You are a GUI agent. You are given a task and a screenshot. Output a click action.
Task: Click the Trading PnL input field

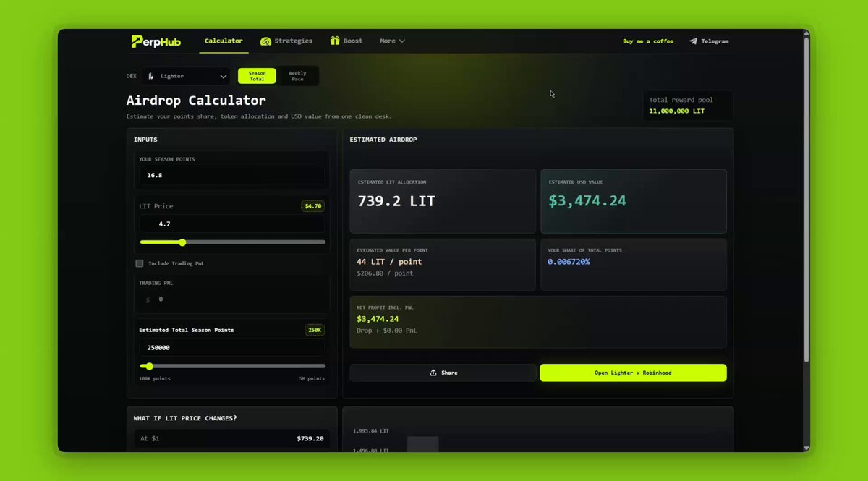[x=231, y=299]
